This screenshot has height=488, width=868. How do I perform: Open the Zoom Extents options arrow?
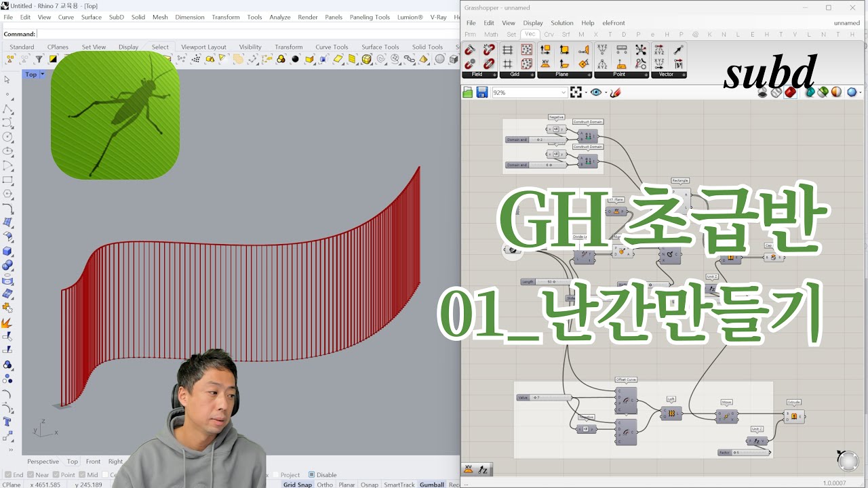(586, 93)
